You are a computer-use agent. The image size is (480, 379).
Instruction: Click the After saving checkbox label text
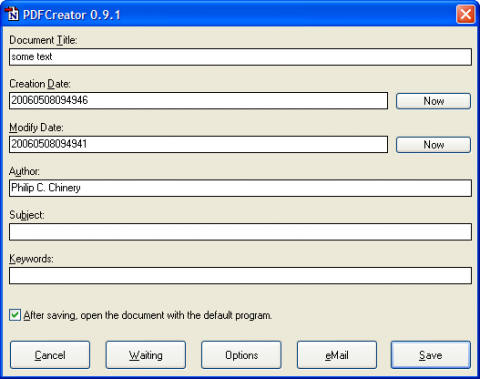(148, 315)
